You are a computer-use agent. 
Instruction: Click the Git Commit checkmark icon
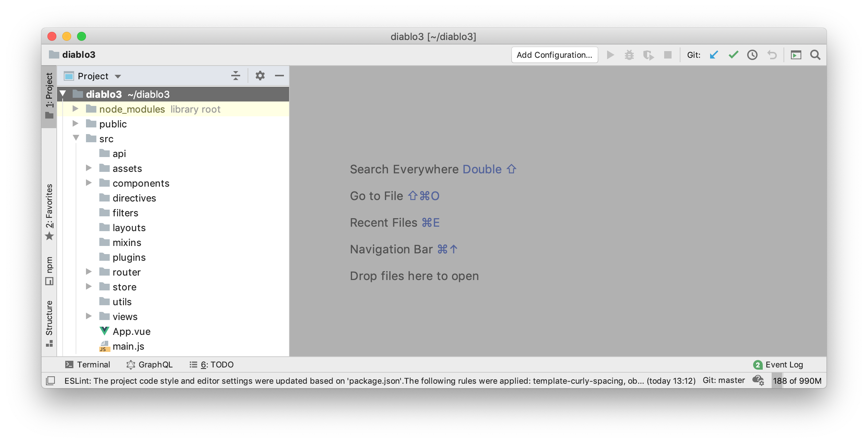(x=733, y=55)
